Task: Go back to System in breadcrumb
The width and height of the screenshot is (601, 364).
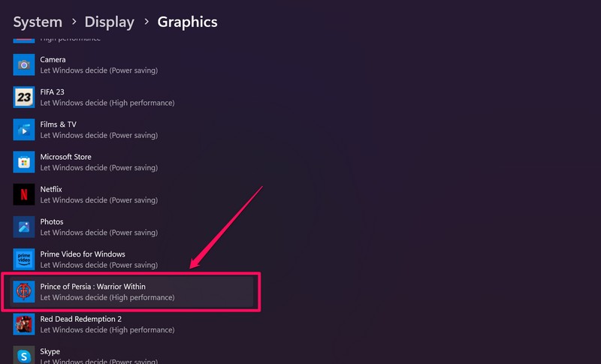Action: [x=38, y=23]
